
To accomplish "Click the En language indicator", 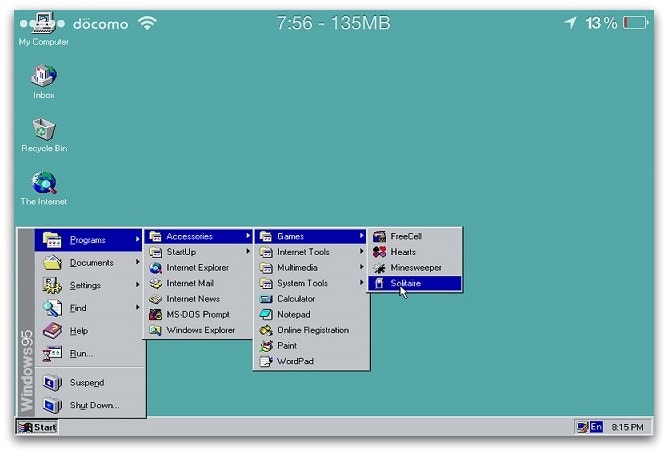I will pos(596,427).
